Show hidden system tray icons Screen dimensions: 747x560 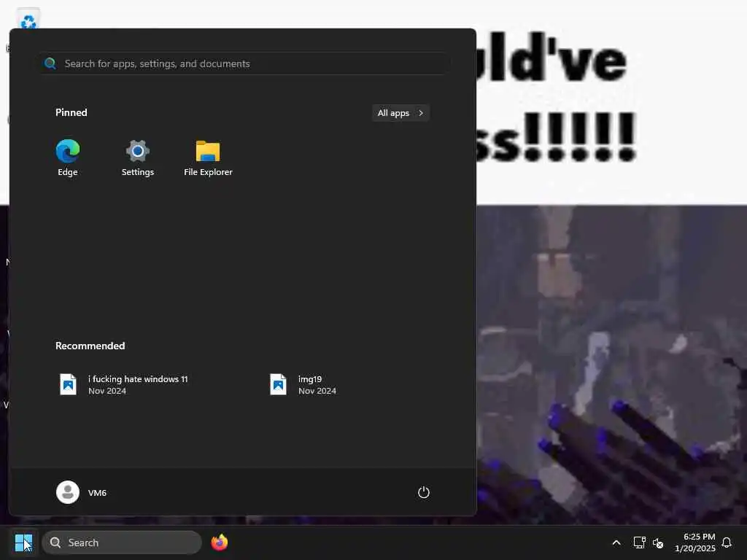(616, 542)
